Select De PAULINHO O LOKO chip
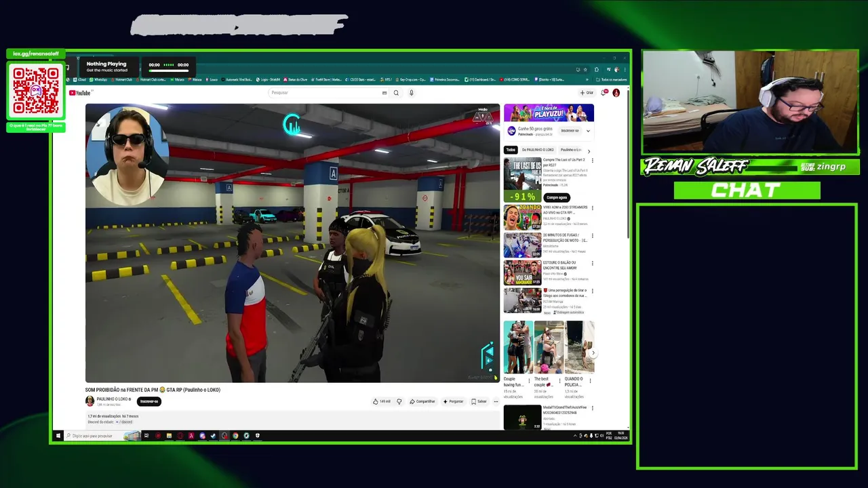The width and height of the screenshot is (868, 488). click(538, 150)
